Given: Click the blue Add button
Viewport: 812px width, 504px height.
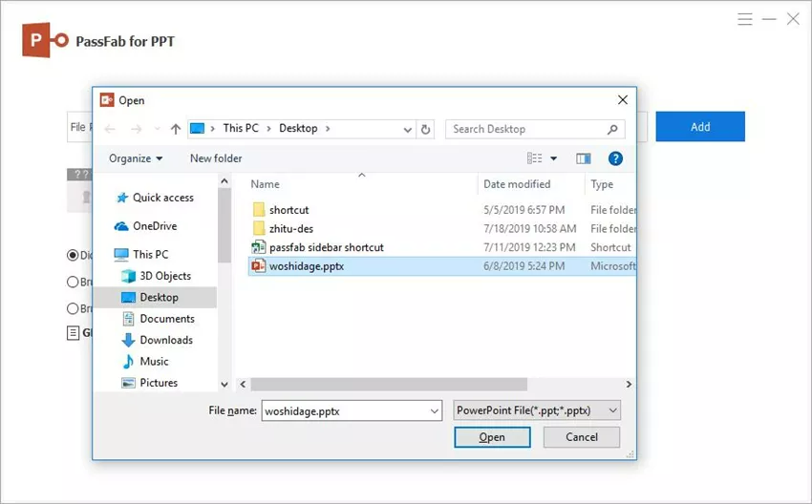Looking at the screenshot, I should 700,127.
